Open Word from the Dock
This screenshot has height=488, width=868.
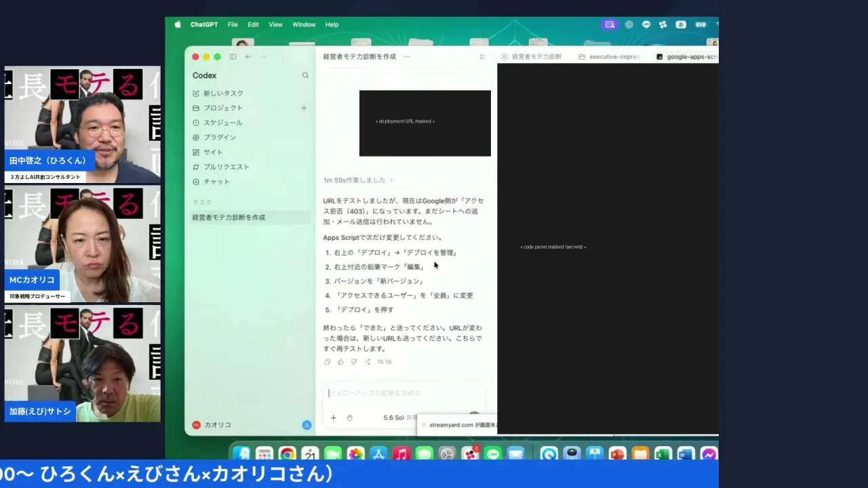[x=686, y=453]
